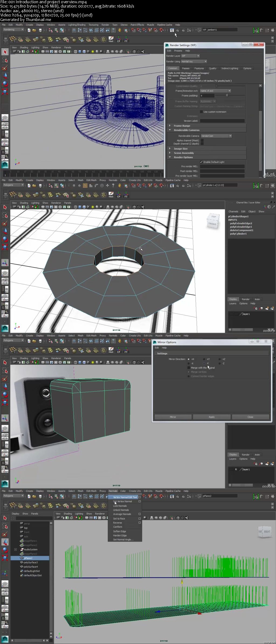The height and width of the screenshot is (644, 276).
Task: Choose Soften Edge from Normals menu
Action: point(119,531)
